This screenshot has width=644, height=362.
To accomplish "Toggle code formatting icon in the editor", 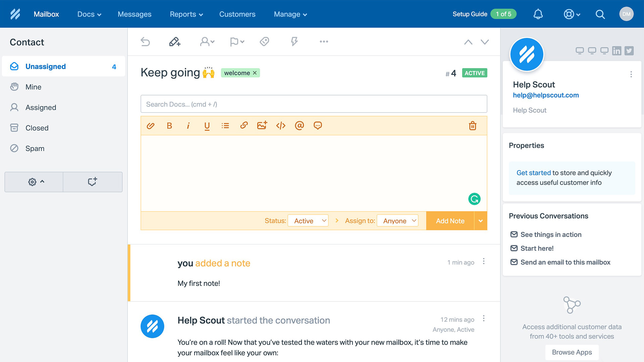I will tap(281, 126).
